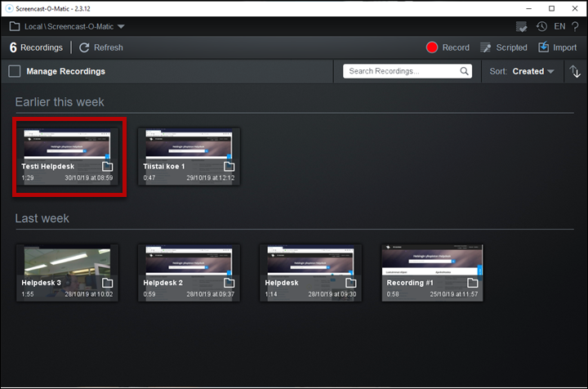
Task: Click the red Record circle icon
Action: (432, 47)
